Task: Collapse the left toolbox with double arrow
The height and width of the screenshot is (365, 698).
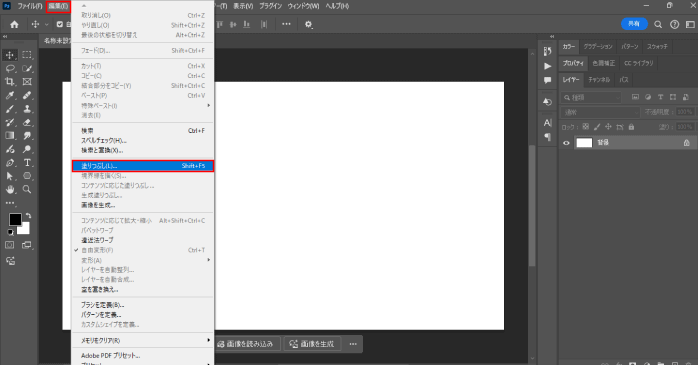Action: [x=5, y=37]
